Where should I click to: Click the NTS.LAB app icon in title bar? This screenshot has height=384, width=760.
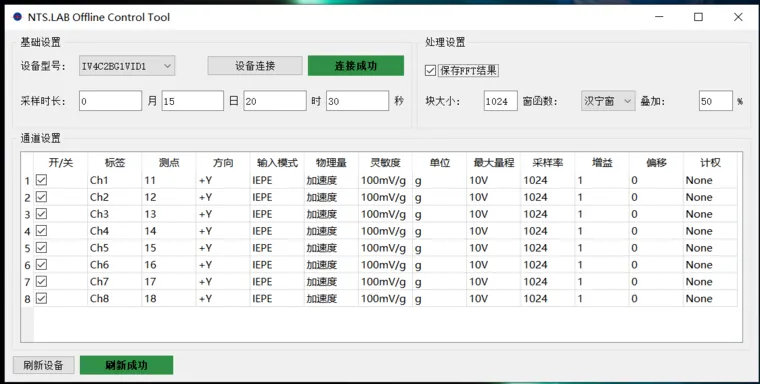point(17,17)
